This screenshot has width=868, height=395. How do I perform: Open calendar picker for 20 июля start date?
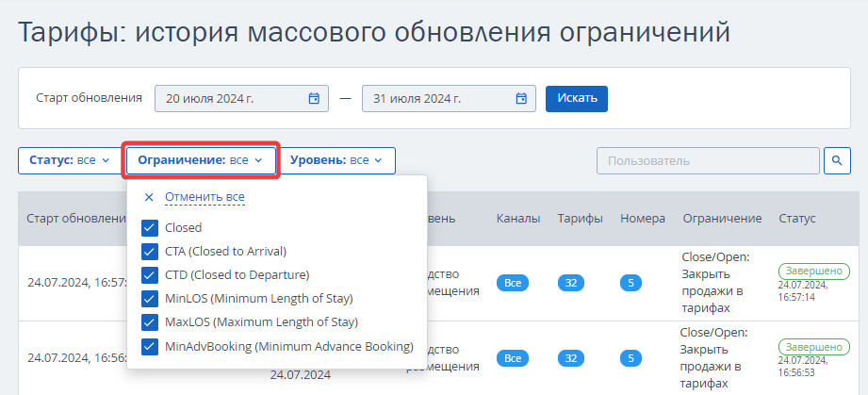pos(314,98)
